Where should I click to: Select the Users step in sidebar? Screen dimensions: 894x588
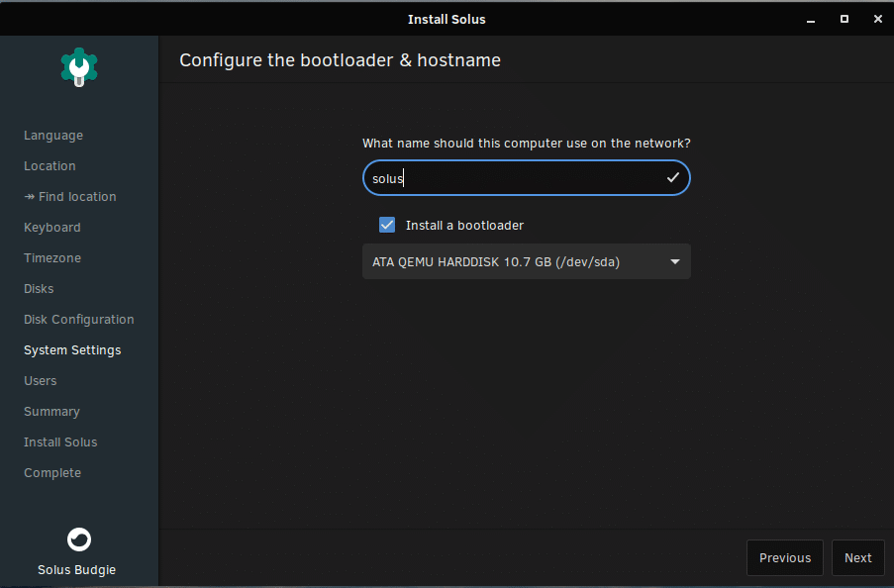(41, 381)
